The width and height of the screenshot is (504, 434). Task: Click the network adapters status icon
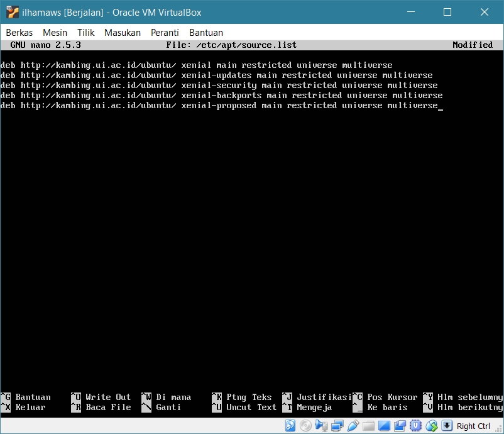click(x=337, y=426)
